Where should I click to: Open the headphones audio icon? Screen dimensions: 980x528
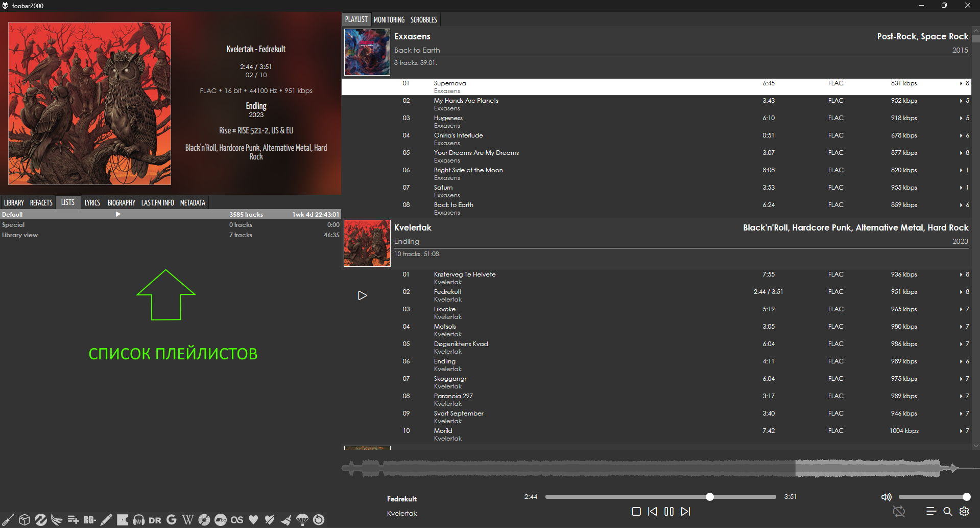click(138, 520)
